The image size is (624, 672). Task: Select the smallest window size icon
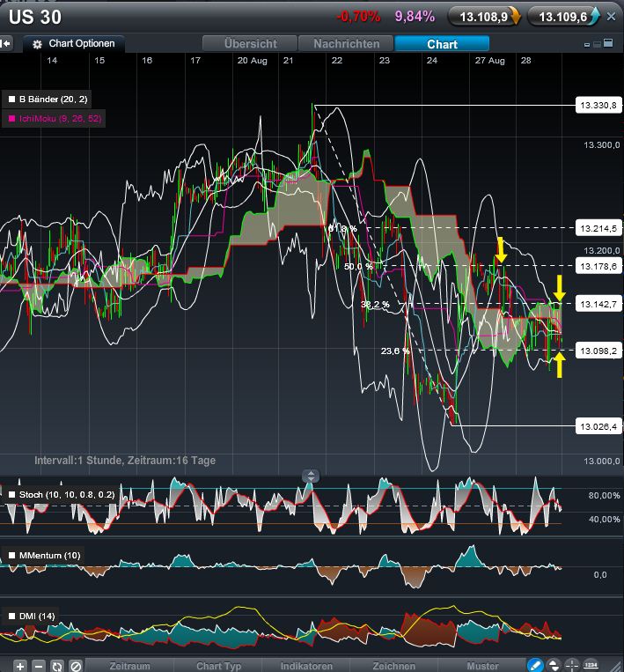pyautogui.click(x=587, y=45)
